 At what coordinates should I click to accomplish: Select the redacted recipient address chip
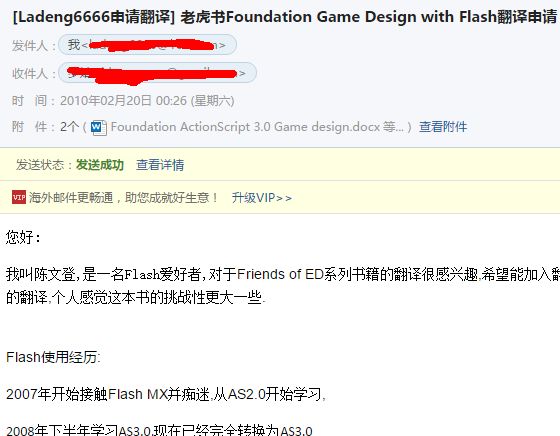(157, 73)
